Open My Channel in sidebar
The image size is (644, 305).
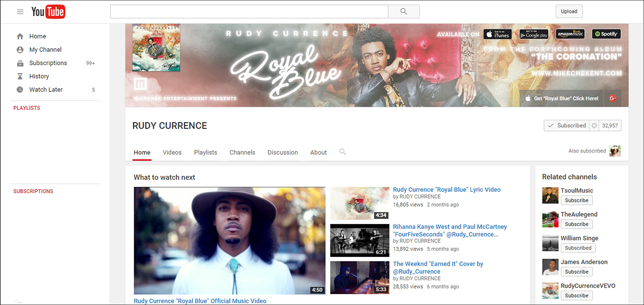pos(45,50)
